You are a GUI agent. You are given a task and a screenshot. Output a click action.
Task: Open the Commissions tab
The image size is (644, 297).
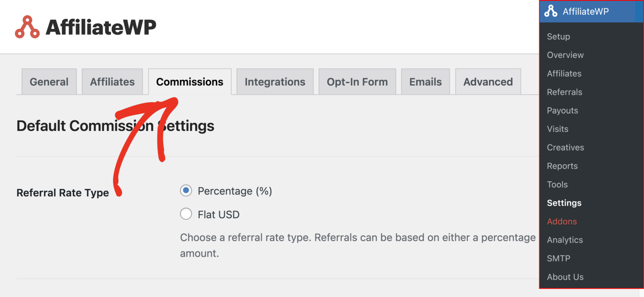[190, 82]
